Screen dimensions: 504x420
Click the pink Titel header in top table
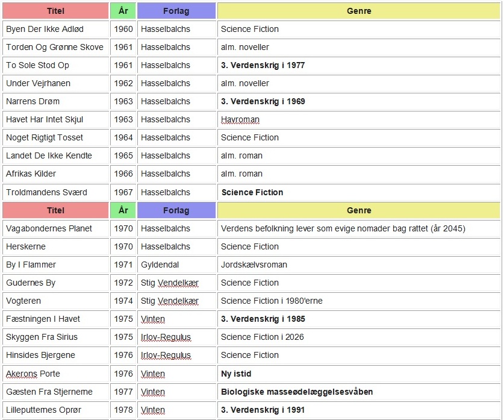tap(55, 11)
